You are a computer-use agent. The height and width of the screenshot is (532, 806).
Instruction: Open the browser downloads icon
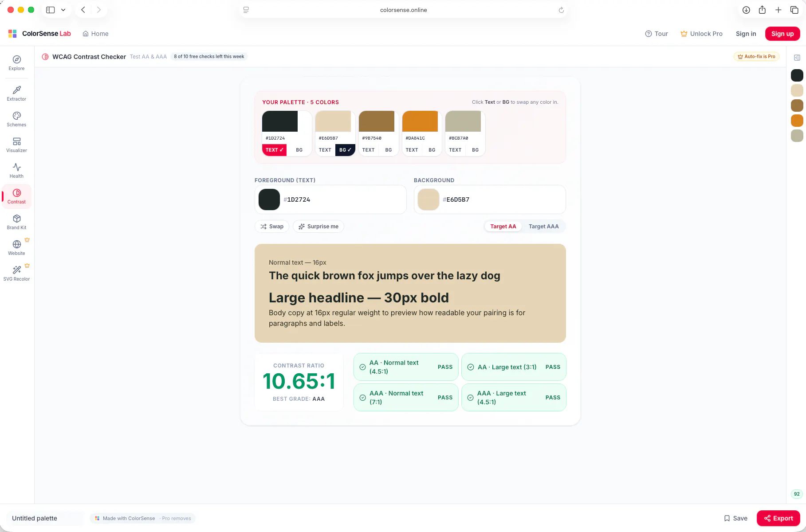click(x=746, y=10)
